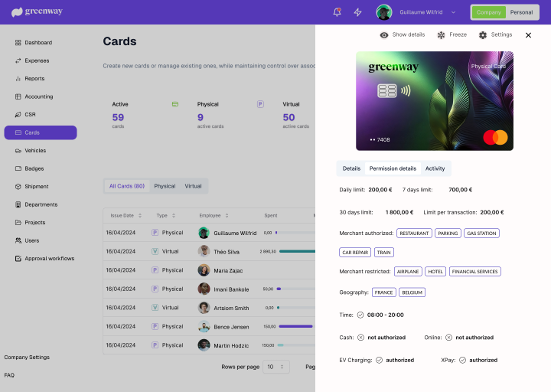Click the Physical type icon in Bence Jensen's row
The width and height of the screenshot is (551, 392).
[155, 327]
